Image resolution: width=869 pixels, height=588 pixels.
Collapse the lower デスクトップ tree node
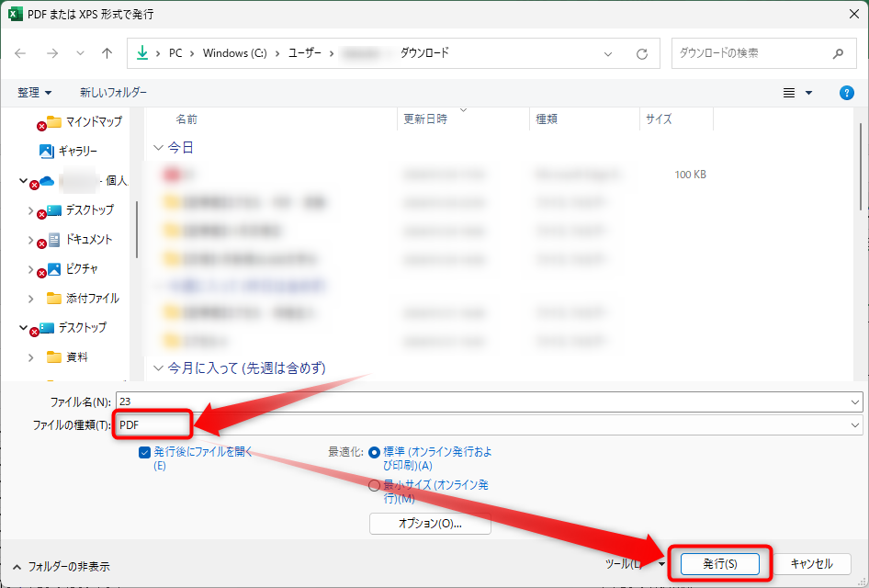23,327
